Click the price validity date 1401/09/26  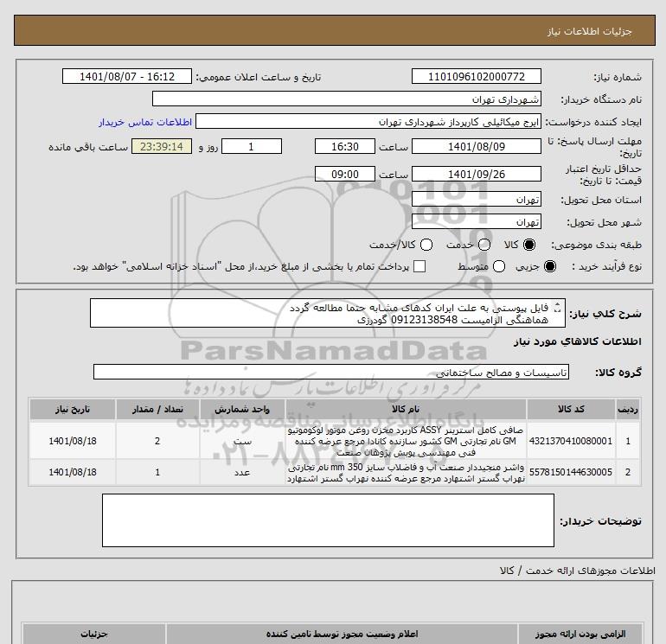click(x=476, y=174)
